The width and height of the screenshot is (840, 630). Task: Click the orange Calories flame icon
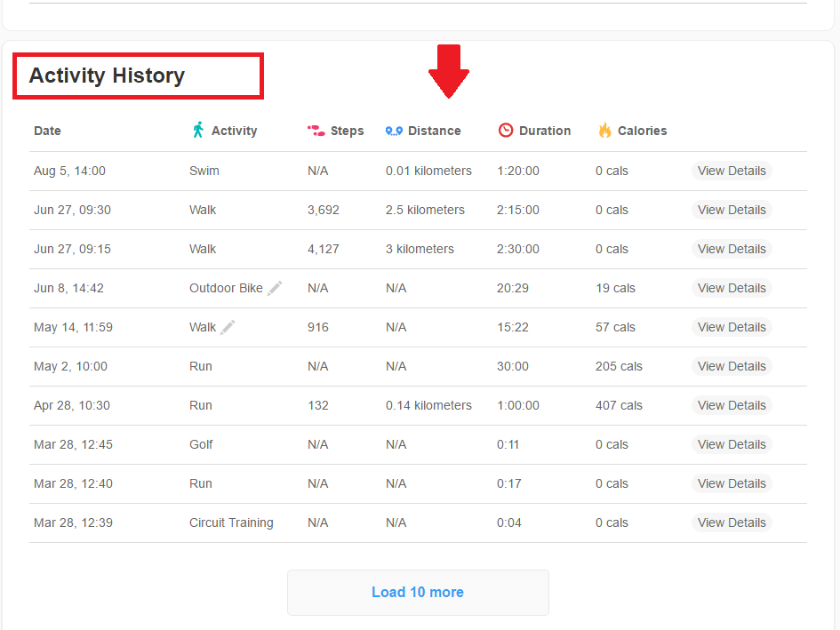604,131
